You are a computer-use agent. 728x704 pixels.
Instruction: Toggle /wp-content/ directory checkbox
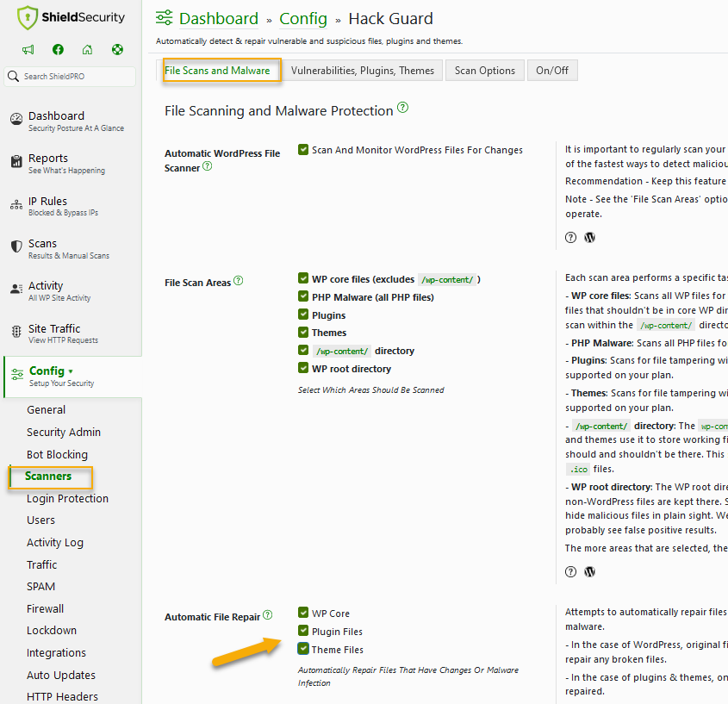pyautogui.click(x=303, y=350)
